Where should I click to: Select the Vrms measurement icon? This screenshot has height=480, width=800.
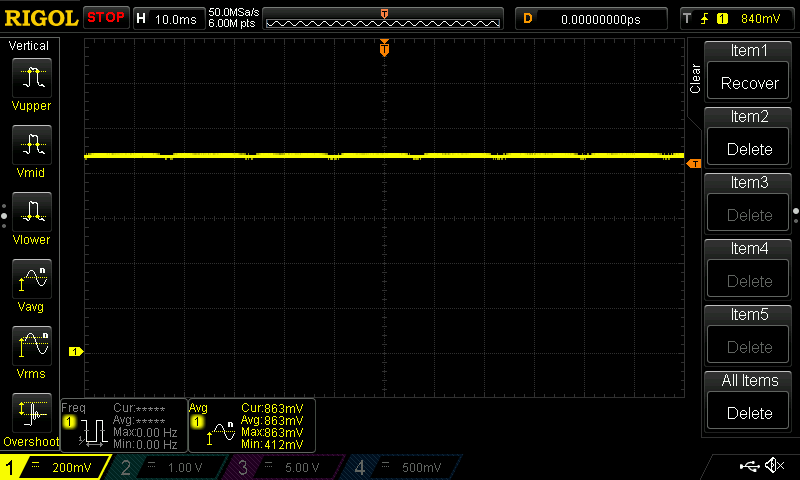pos(32,346)
